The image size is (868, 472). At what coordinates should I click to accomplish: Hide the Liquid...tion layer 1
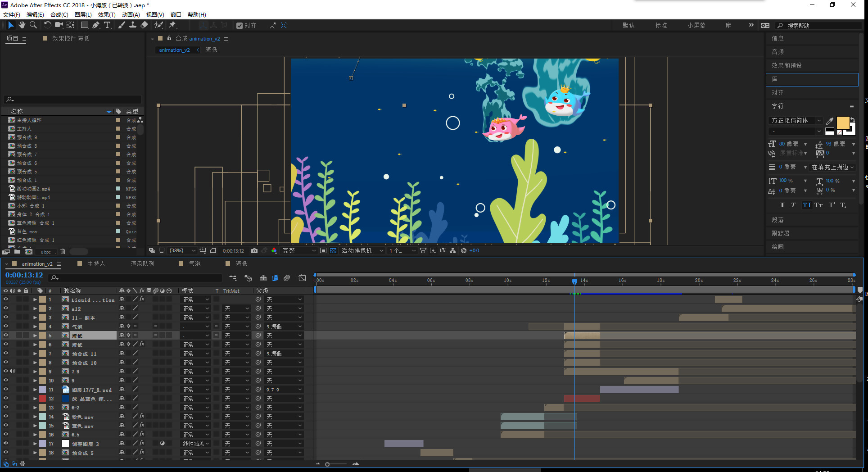[x=6, y=300]
